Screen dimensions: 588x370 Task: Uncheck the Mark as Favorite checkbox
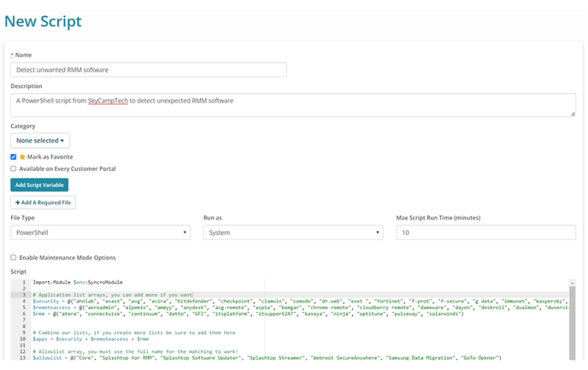pos(13,157)
